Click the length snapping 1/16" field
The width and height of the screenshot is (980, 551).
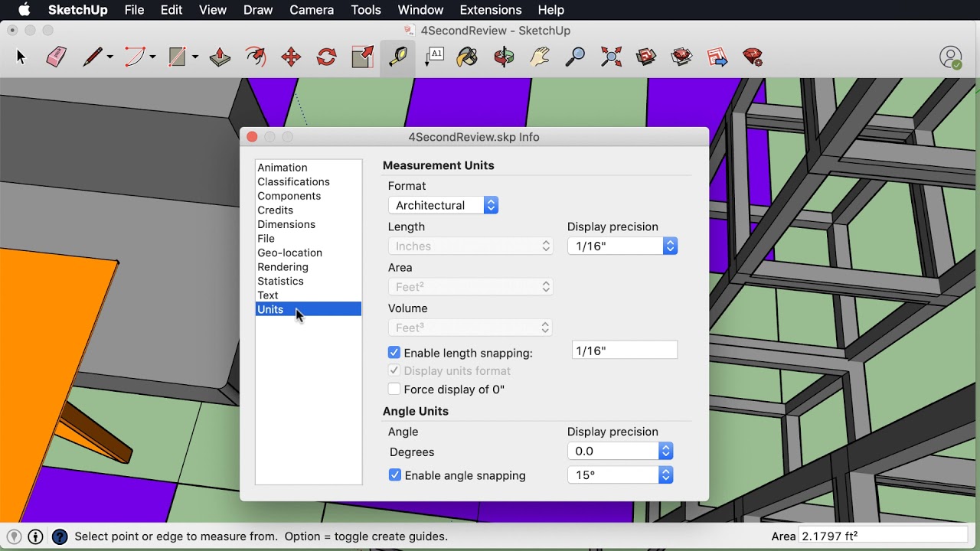coord(625,350)
